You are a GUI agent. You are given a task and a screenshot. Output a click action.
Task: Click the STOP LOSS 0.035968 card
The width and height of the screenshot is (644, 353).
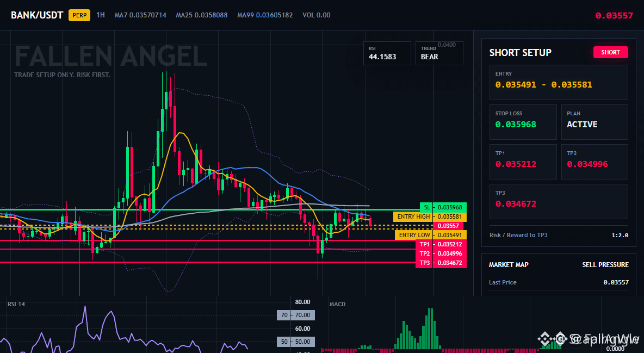coord(523,122)
